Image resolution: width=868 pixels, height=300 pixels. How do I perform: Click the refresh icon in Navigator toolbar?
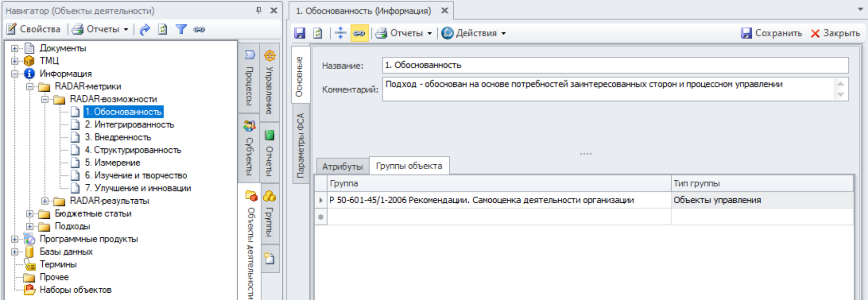point(163,30)
